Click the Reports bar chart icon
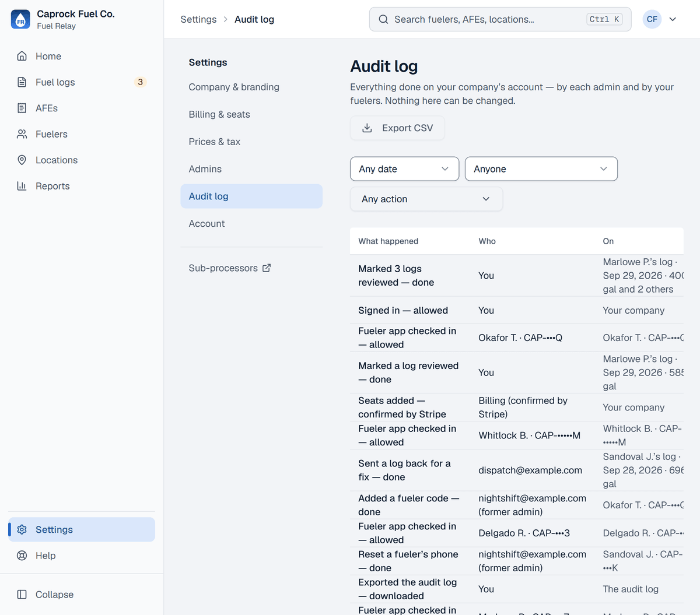 point(22,186)
